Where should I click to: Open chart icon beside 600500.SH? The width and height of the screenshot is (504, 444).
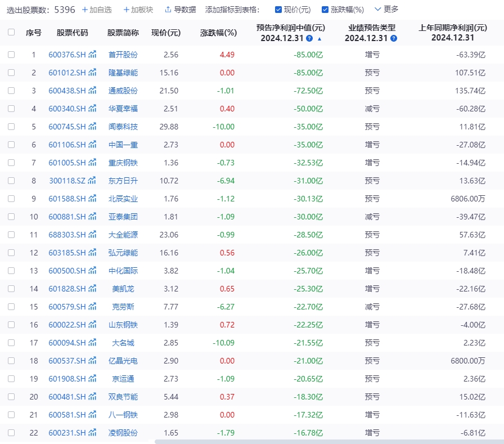pyautogui.click(x=92, y=270)
